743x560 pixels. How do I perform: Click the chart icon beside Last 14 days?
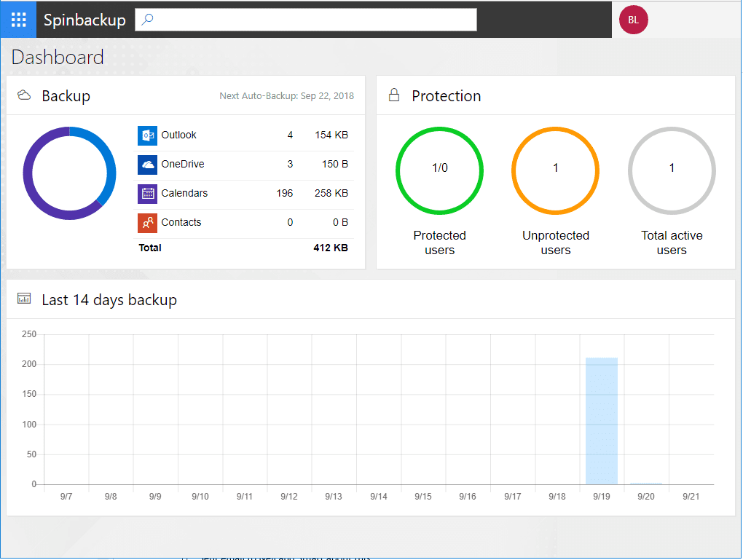tap(24, 299)
